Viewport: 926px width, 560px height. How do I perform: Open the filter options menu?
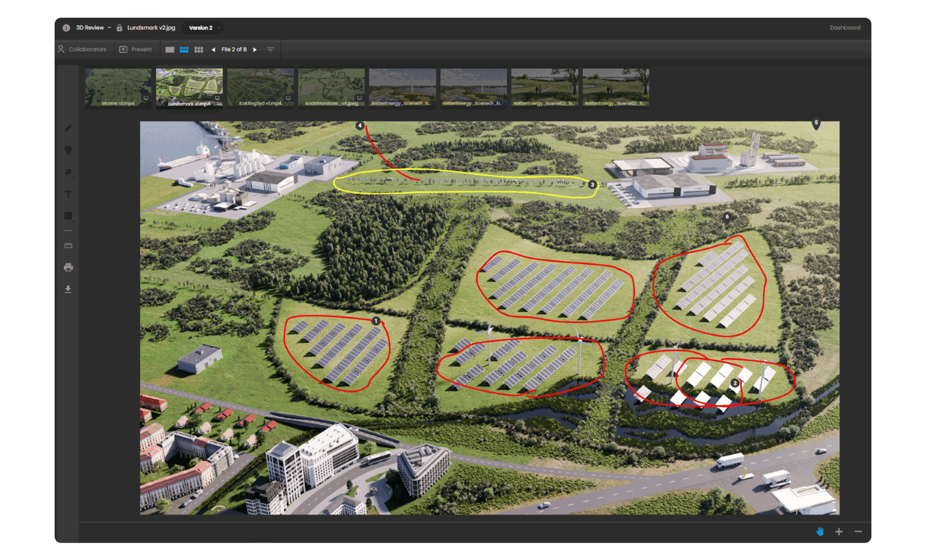tap(270, 50)
